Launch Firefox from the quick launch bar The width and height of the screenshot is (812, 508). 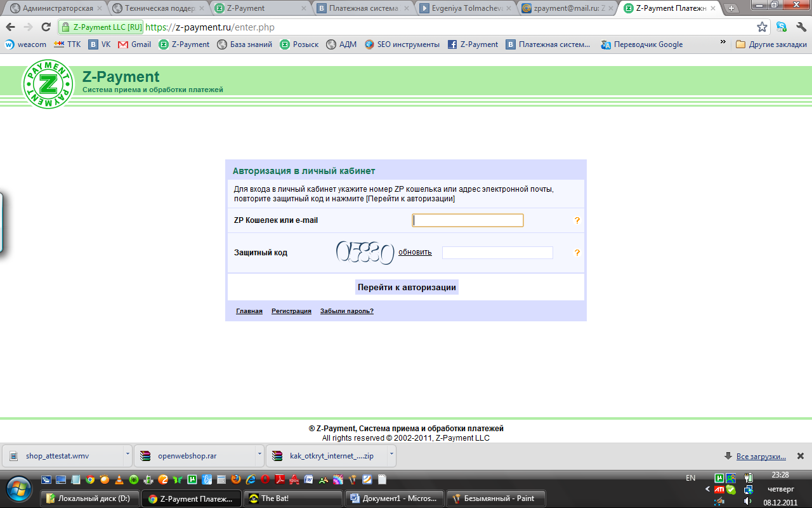point(235,480)
